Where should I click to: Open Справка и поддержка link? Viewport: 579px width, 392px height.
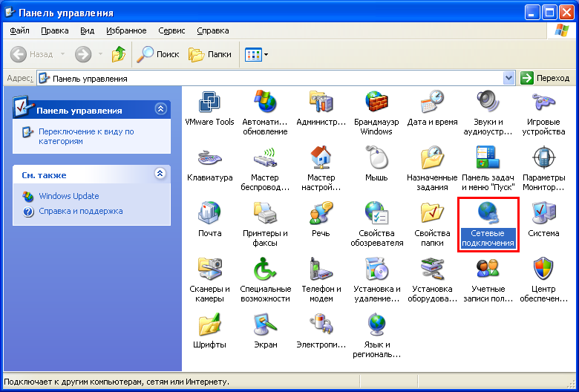tap(81, 211)
